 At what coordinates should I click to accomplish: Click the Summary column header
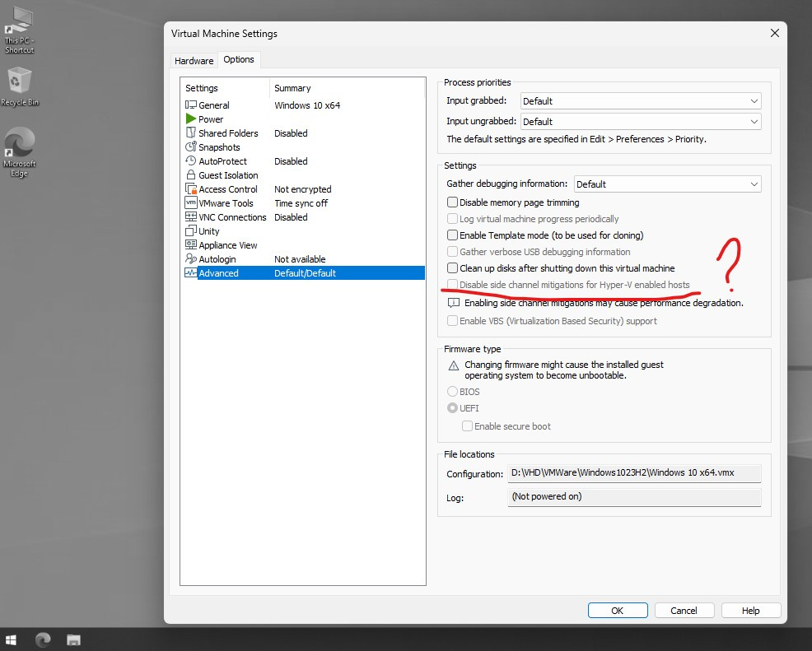347,88
